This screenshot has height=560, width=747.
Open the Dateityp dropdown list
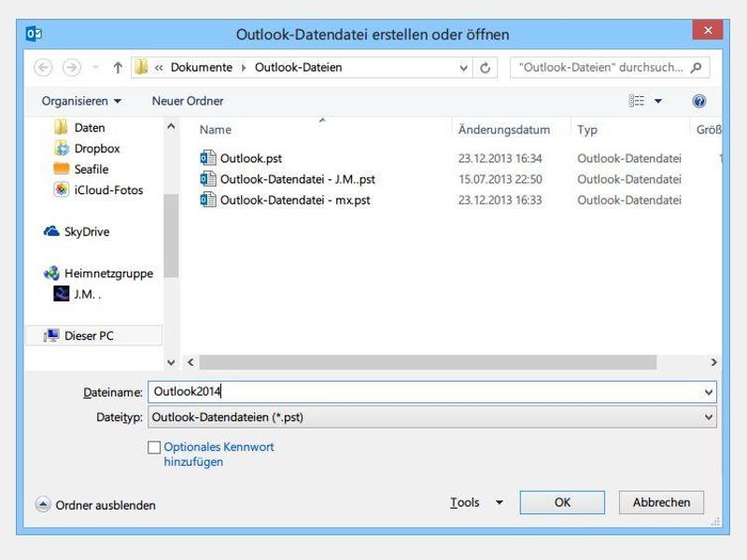(x=709, y=418)
